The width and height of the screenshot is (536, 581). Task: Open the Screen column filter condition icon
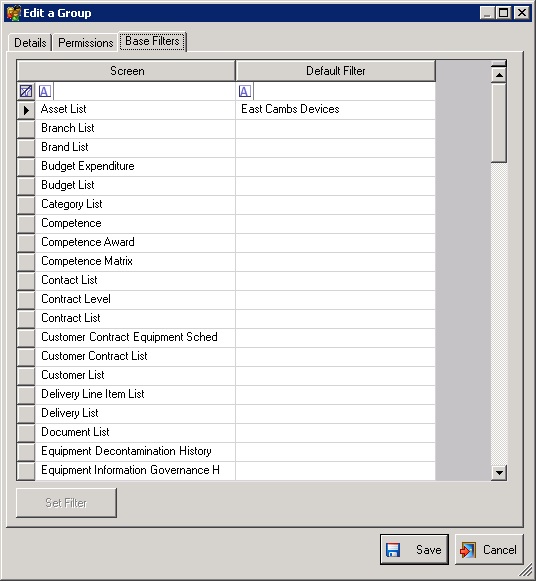(44, 91)
